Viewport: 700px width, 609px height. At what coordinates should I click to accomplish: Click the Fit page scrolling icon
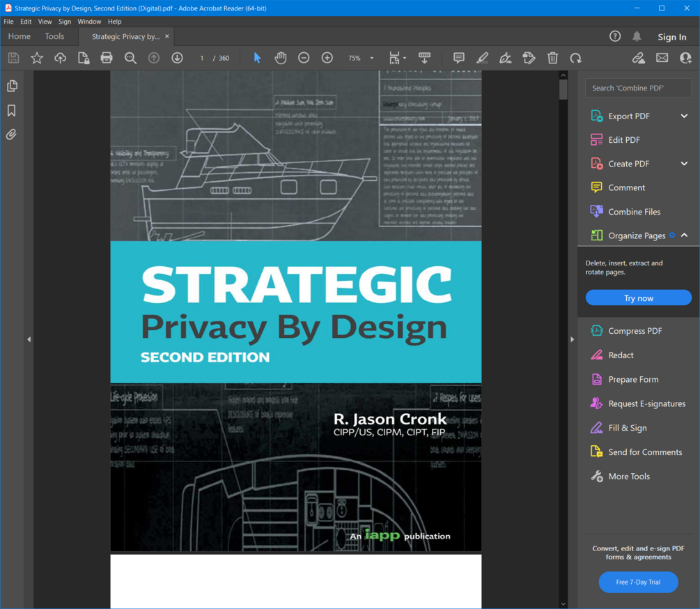click(394, 58)
